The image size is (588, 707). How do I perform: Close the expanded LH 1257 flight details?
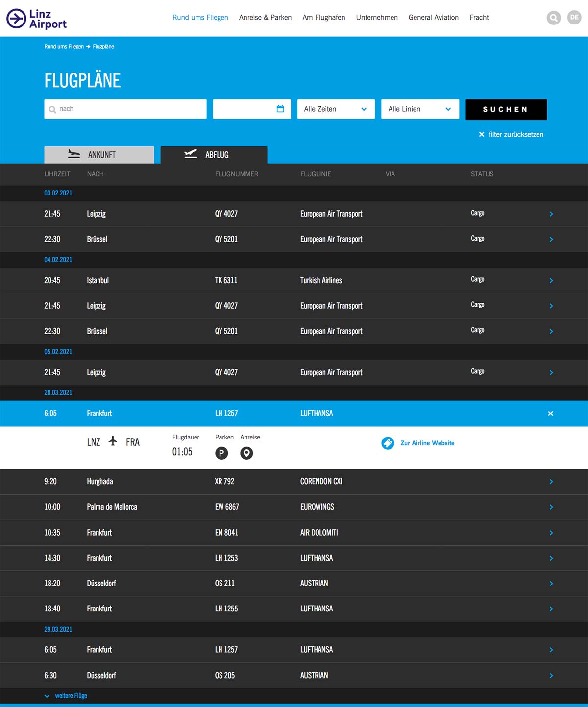pos(550,414)
